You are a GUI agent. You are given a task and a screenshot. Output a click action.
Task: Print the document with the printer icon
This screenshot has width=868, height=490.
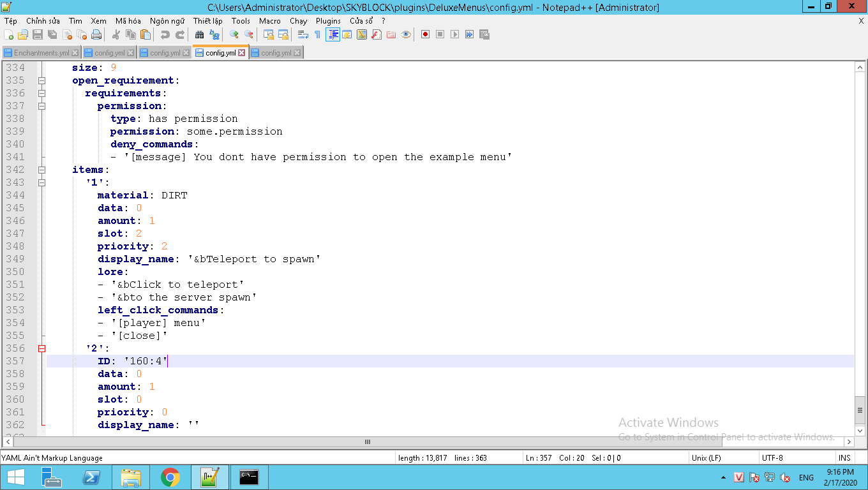pos(96,34)
